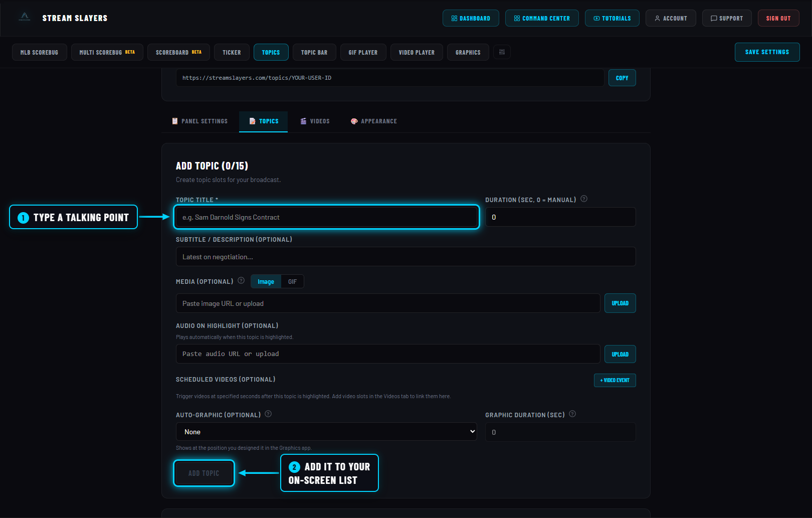Switch to the GIF Player tool
This screenshot has width=812, height=518.
pos(363,52)
